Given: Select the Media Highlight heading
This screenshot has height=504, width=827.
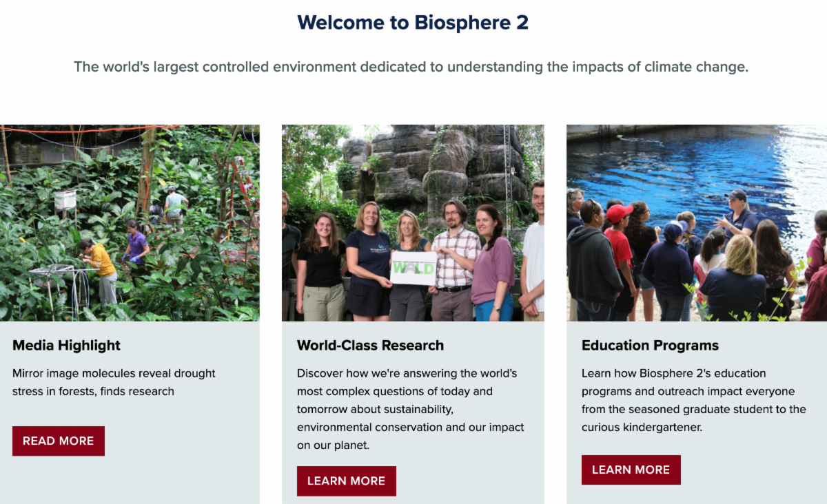Looking at the screenshot, I should 66,345.
